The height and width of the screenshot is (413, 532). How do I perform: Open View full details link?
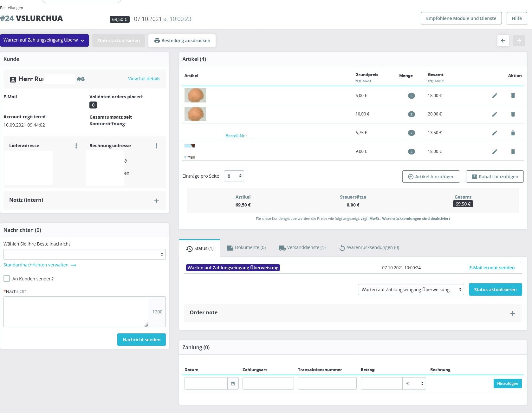[x=144, y=79]
